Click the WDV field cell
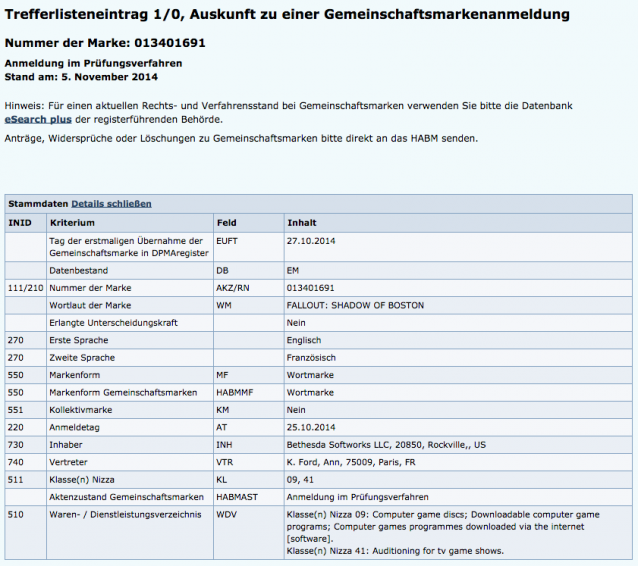Screen dimensions: 638x566 tap(249, 533)
